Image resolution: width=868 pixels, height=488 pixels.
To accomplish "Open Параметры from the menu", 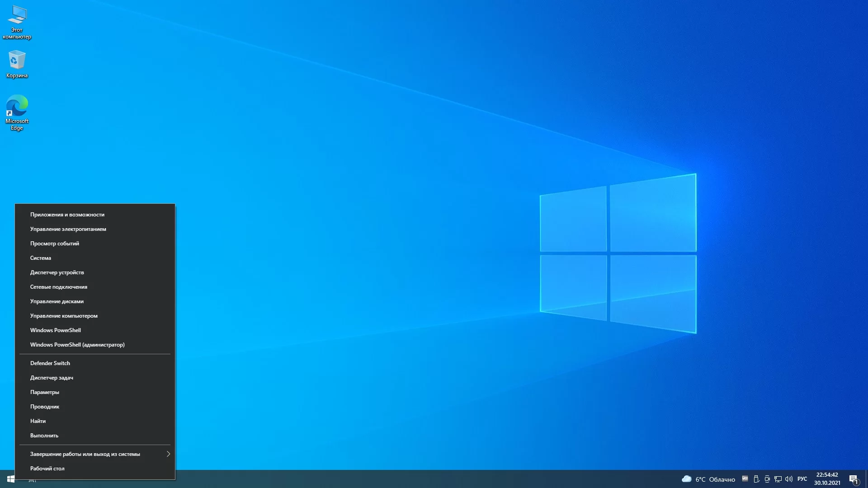I will pos(45,392).
